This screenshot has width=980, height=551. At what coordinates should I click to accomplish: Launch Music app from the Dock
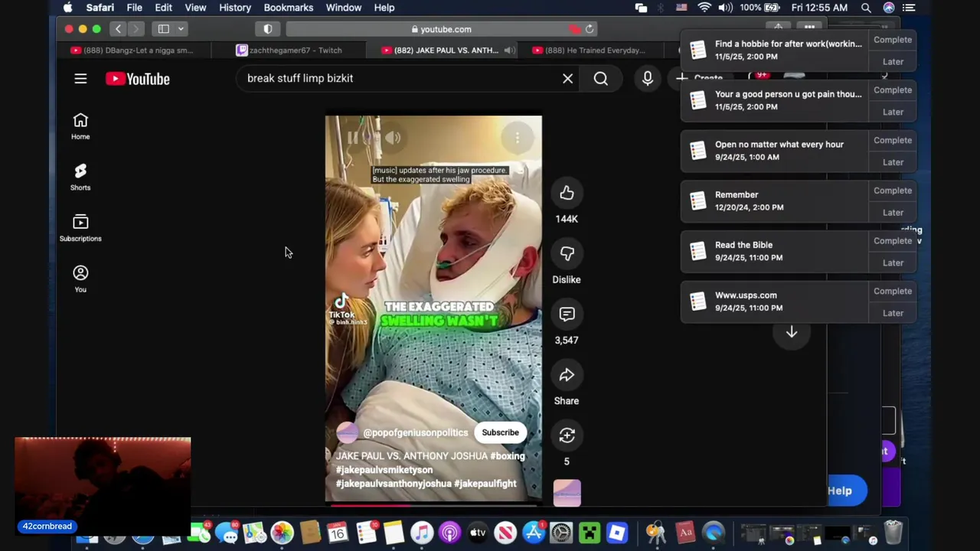pos(422,533)
